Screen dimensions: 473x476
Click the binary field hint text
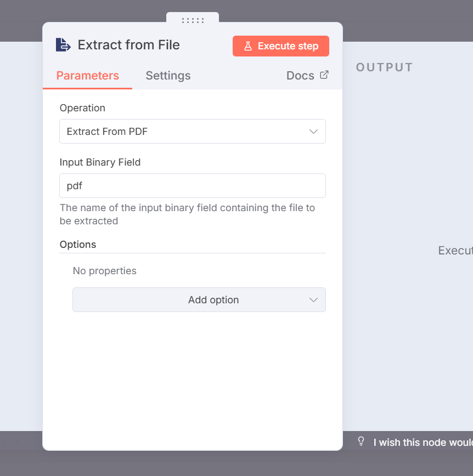point(187,214)
